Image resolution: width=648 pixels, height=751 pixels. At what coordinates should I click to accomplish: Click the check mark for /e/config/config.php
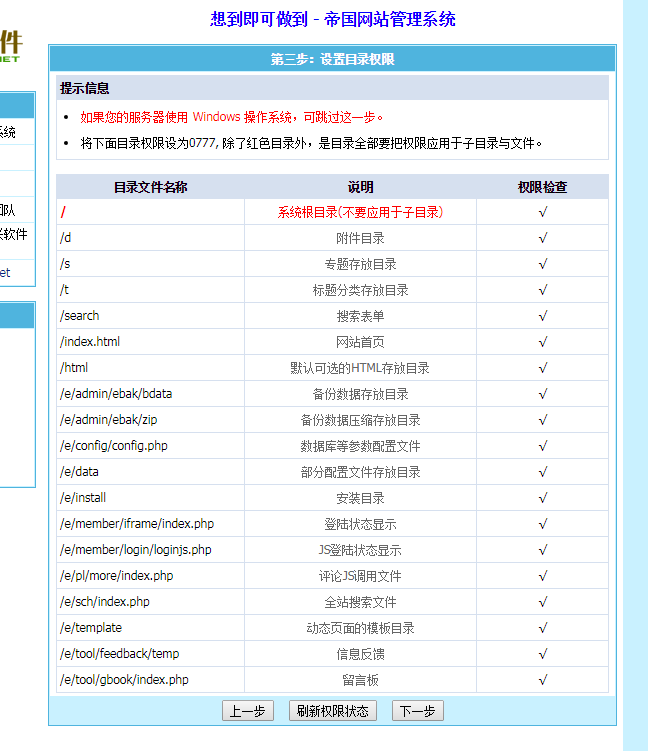click(x=542, y=446)
